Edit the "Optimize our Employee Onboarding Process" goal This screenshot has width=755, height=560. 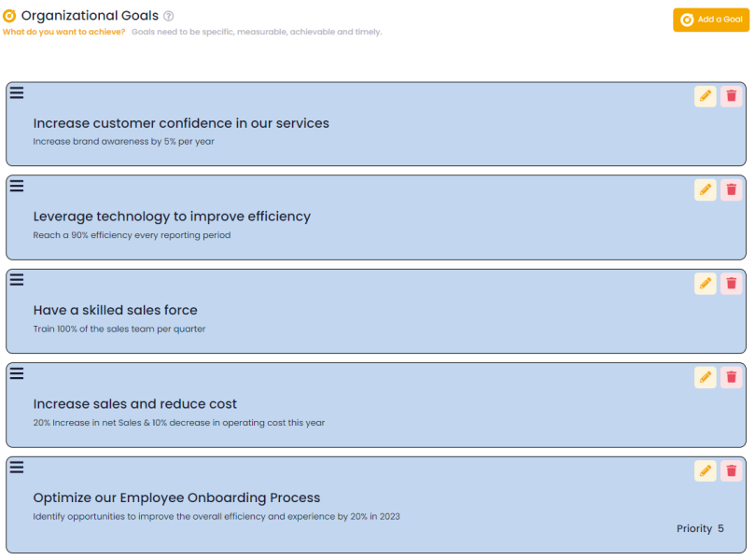click(706, 470)
